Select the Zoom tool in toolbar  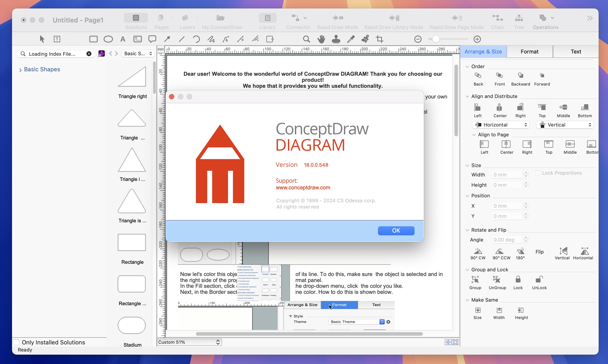pos(306,39)
